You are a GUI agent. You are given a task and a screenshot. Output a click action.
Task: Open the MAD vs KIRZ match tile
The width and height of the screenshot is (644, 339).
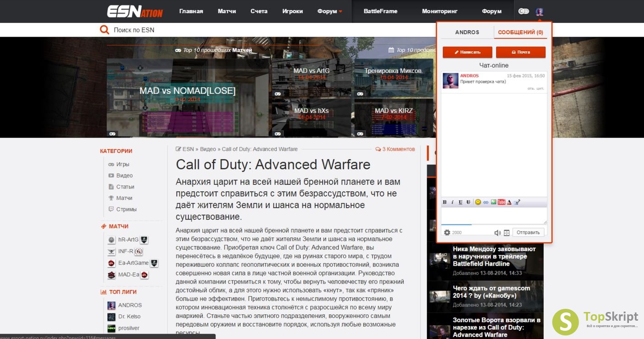tap(394, 118)
